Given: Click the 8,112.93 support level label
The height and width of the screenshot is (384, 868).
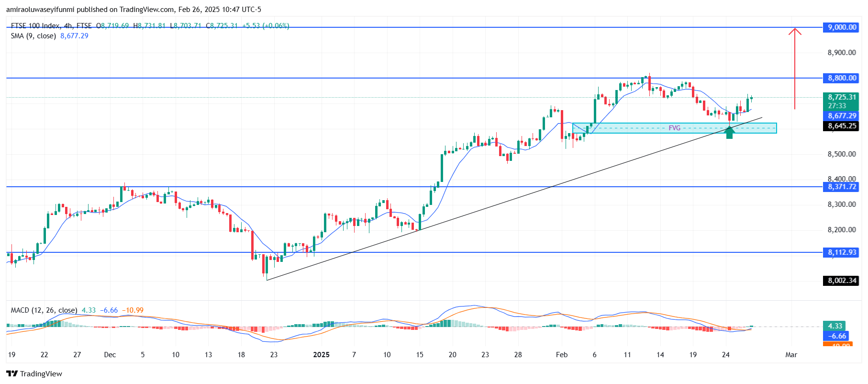Looking at the screenshot, I should 842,252.
